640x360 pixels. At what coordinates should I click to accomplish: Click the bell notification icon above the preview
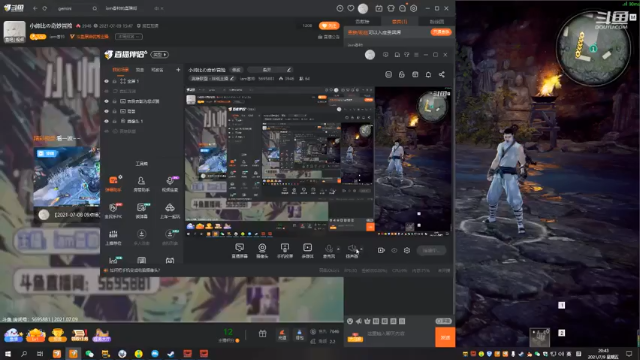(x=428, y=74)
